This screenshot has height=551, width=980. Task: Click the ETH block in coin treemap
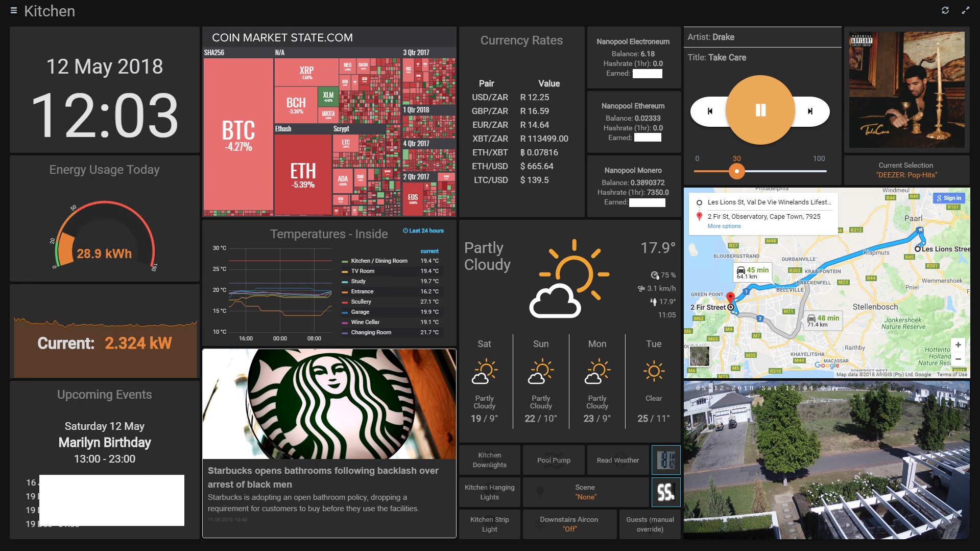pyautogui.click(x=303, y=174)
